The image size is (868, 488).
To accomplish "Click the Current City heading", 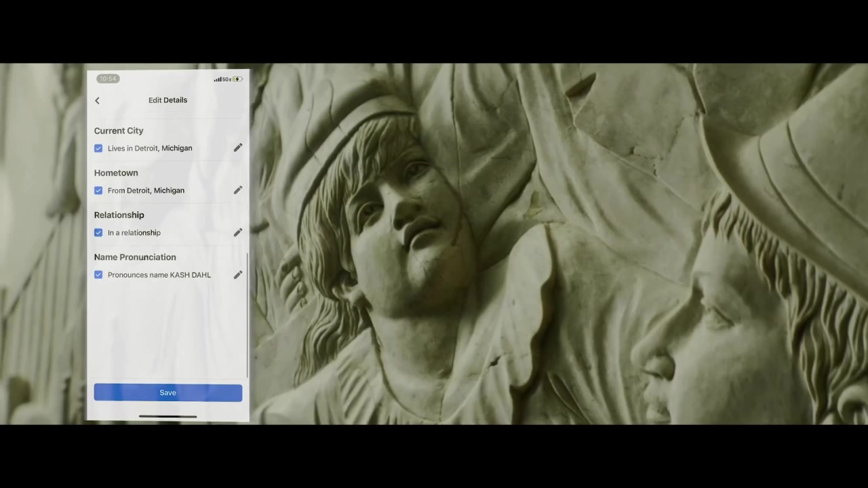I will click(x=119, y=131).
